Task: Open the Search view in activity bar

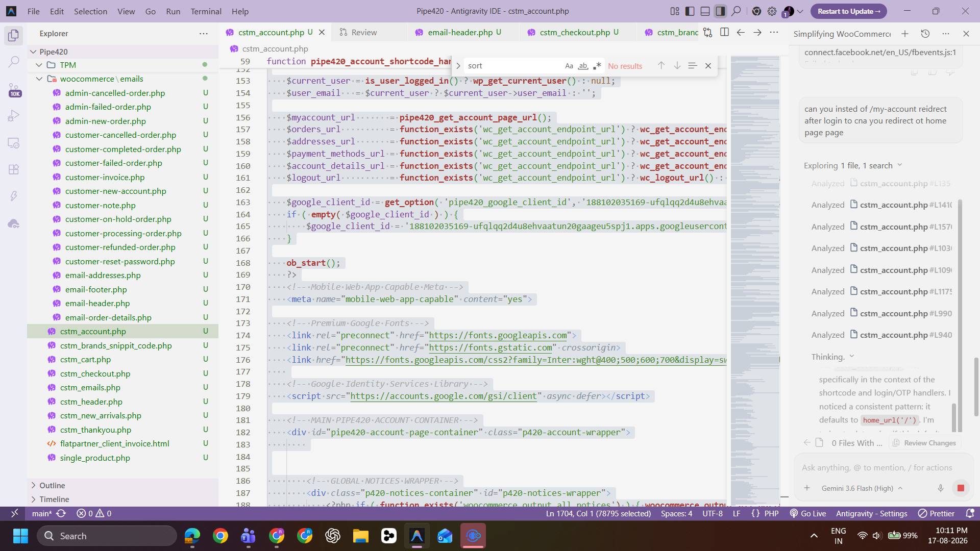Action: point(14,62)
